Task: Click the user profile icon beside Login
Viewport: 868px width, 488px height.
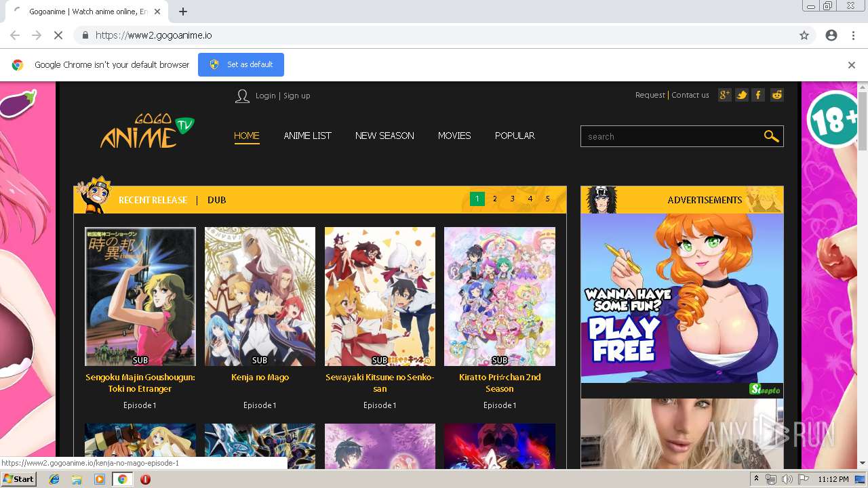Action: pos(242,96)
